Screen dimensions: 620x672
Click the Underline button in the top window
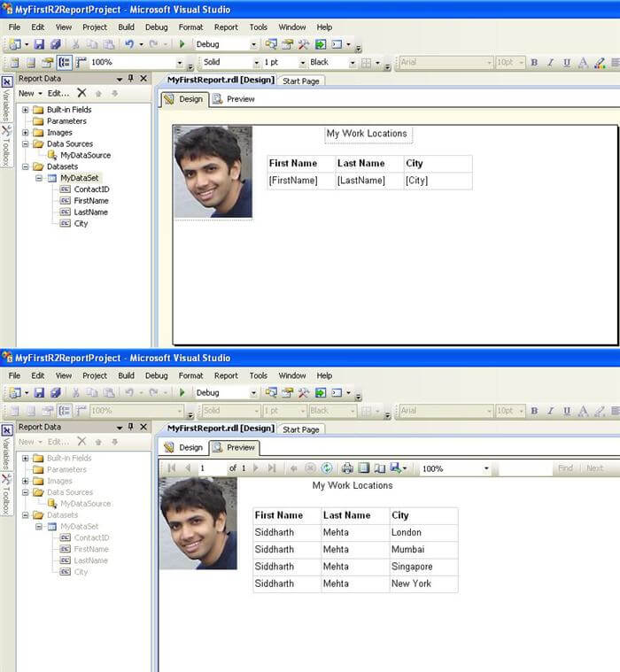point(567,63)
